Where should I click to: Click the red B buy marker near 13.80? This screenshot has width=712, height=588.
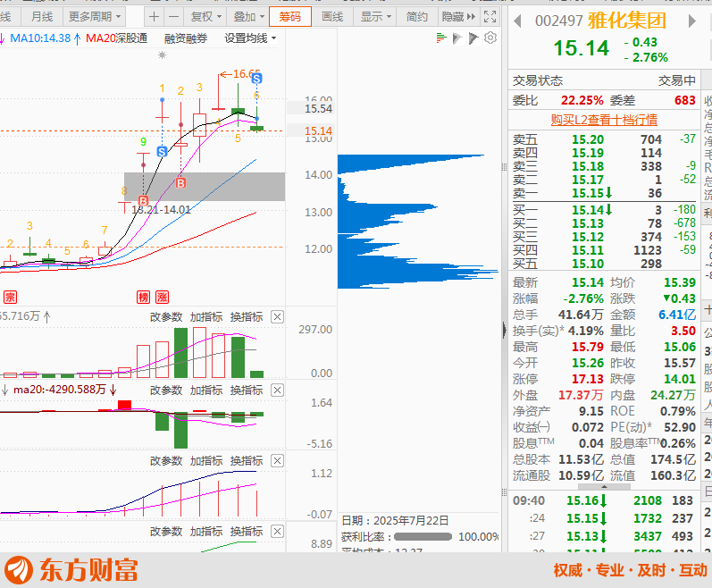(180, 183)
